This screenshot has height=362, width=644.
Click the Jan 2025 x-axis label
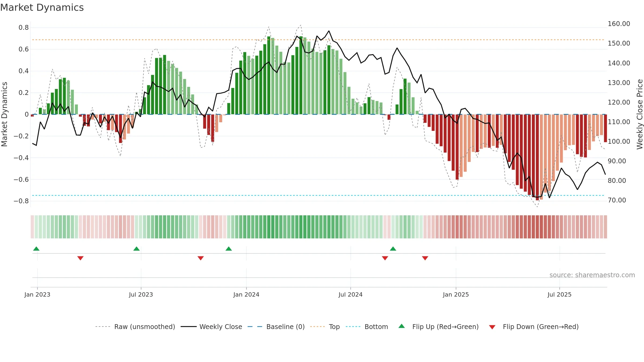click(x=456, y=294)
